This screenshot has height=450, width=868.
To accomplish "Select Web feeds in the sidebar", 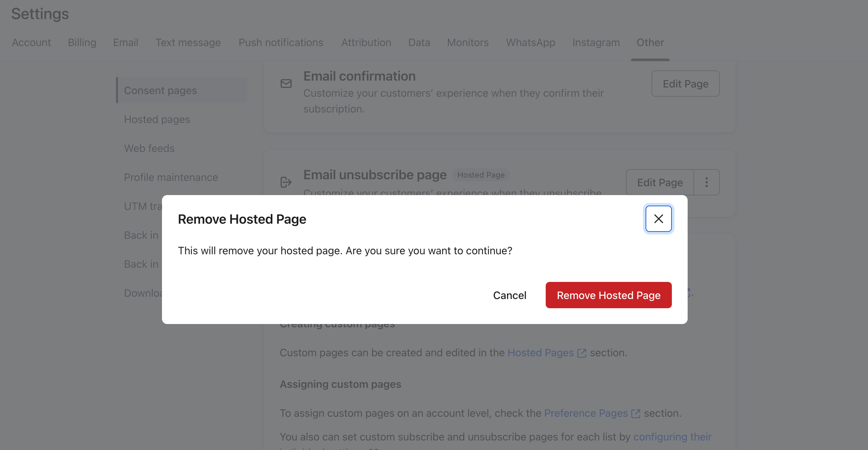I will (149, 148).
